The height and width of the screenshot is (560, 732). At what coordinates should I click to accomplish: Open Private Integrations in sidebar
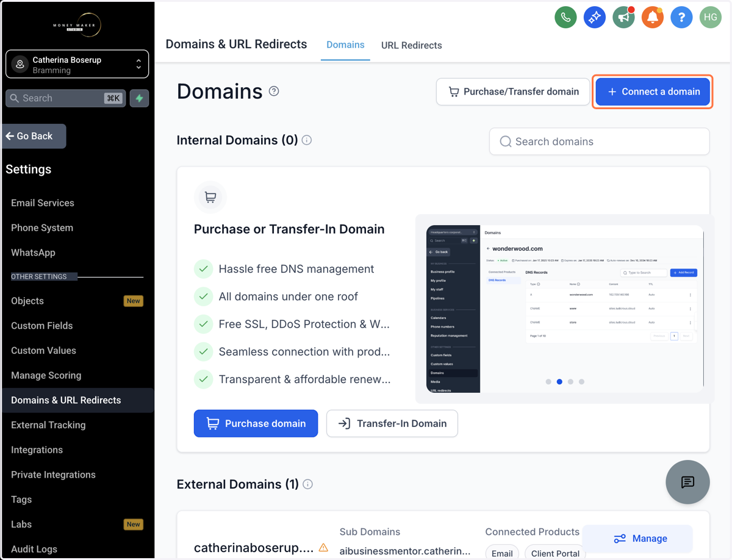coord(53,475)
